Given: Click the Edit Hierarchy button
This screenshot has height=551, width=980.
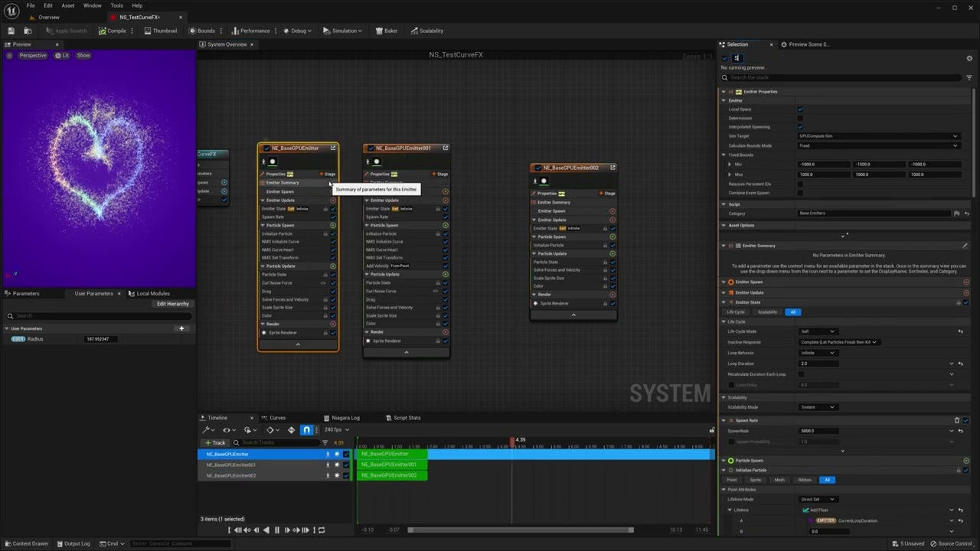Looking at the screenshot, I should pyautogui.click(x=172, y=304).
